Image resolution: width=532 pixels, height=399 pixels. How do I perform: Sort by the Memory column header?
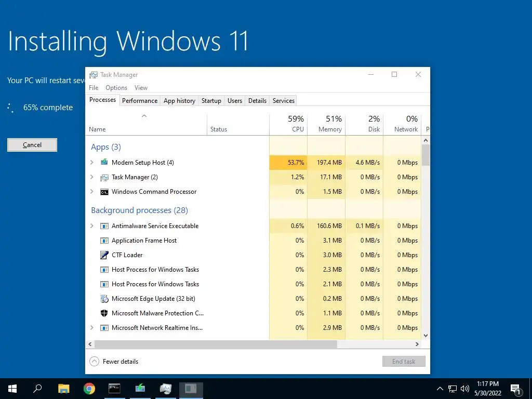click(326, 125)
